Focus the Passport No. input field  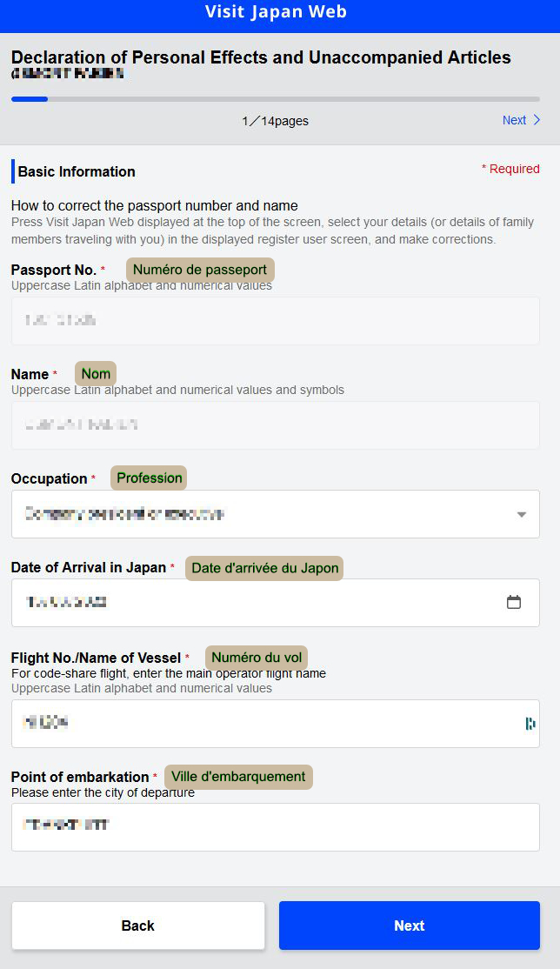(x=275, y=321)
